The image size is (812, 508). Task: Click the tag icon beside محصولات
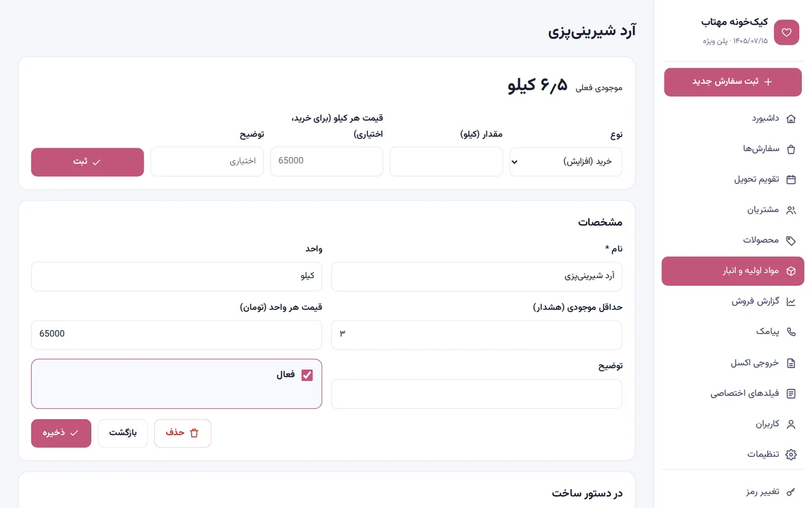(790, 241)
